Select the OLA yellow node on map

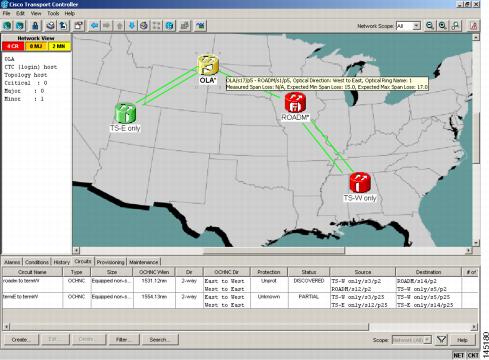(x=208, y=65)
